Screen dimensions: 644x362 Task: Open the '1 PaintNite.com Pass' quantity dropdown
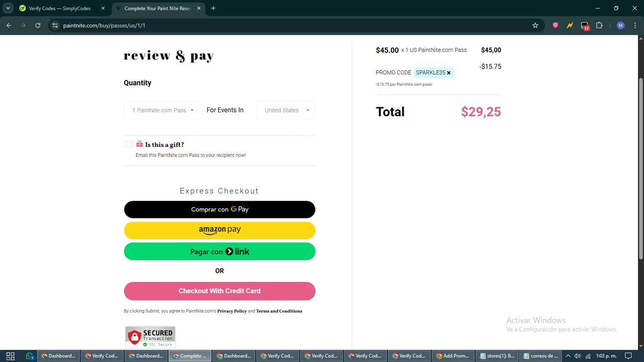click(161, 110)
